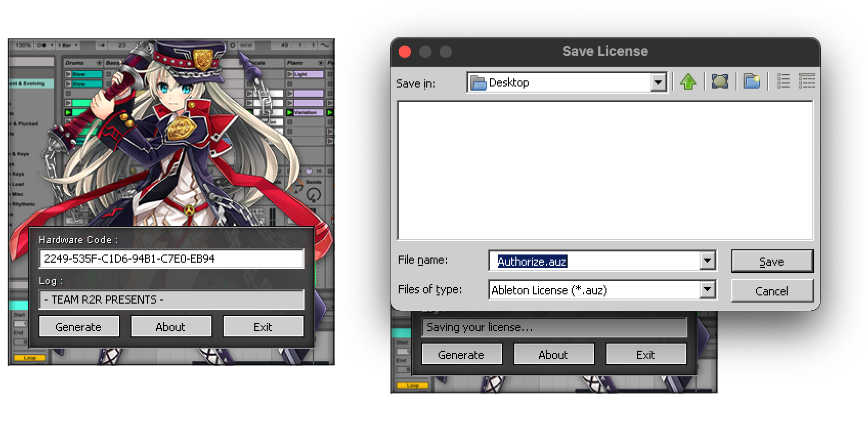The image size is (868, 427).
Task: Switch file browser to details view
Action: point(807,81)
